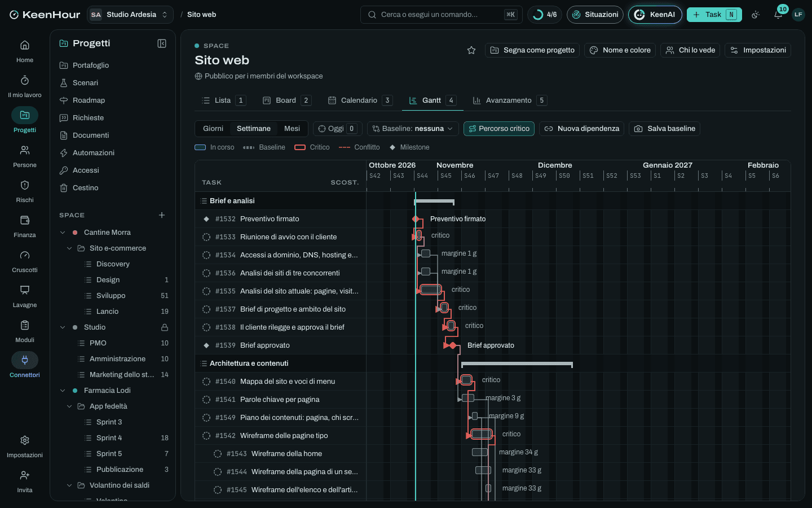
Task: Open the Connettori plug icon
Action: (x=25, y=360)
